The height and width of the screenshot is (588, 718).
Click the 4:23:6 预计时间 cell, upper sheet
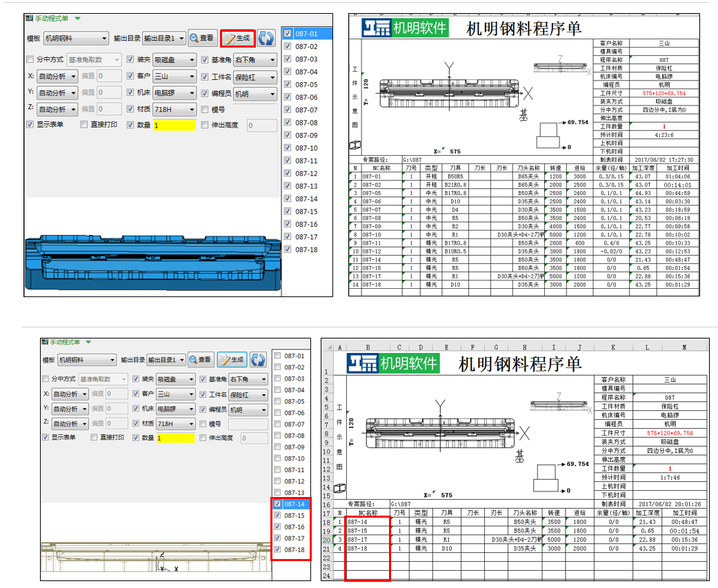664,135
